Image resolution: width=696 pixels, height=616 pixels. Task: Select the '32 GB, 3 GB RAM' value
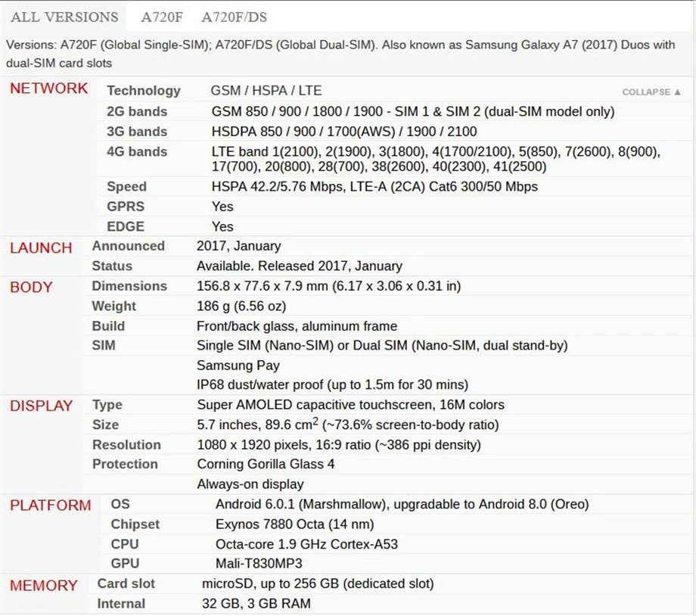256,604
